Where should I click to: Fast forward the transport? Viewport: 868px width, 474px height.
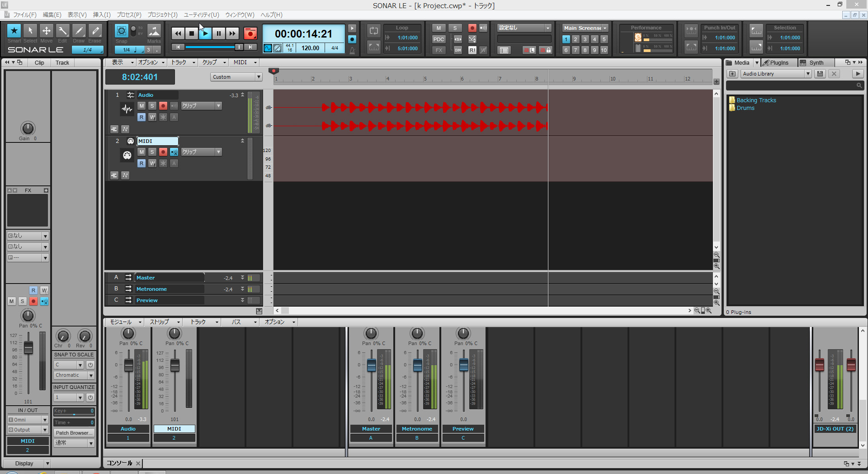232,33
